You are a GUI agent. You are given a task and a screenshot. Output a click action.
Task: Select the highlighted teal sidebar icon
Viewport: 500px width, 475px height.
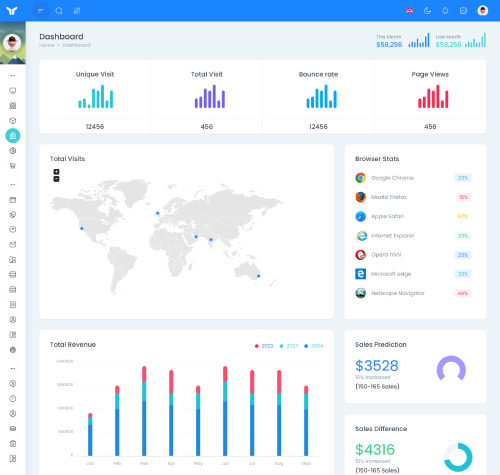pyautogui.click(x=13, y=136)
